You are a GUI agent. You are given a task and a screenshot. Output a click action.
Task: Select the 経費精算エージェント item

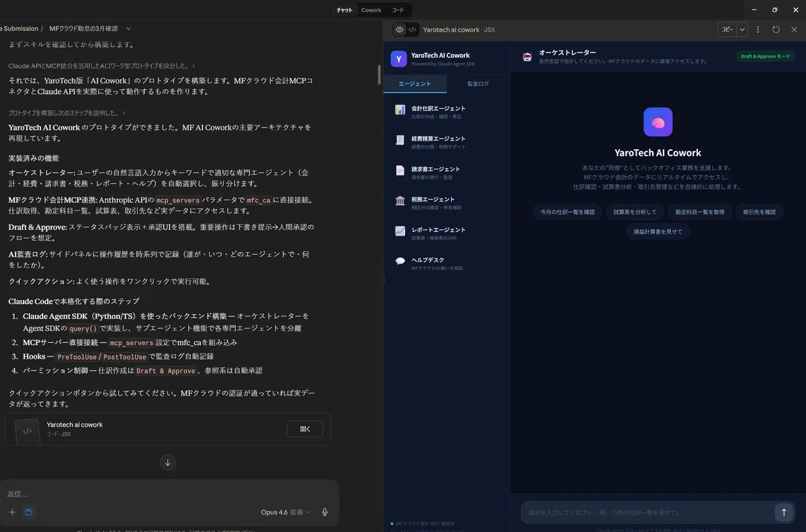pyautogui.click(x=446, y=142)
